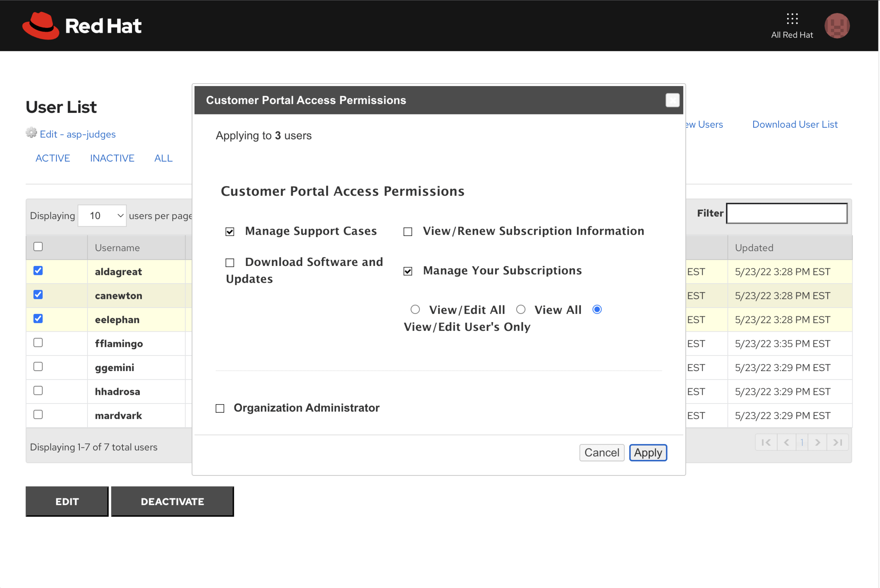Jump to the last page of users

[x=837, y=443]
